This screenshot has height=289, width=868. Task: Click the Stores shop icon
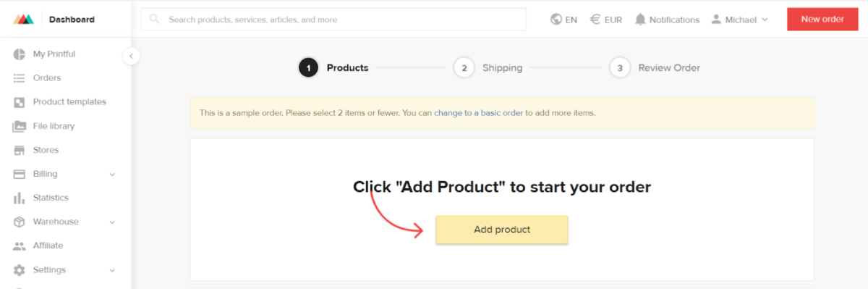click(x=20, y=150)
